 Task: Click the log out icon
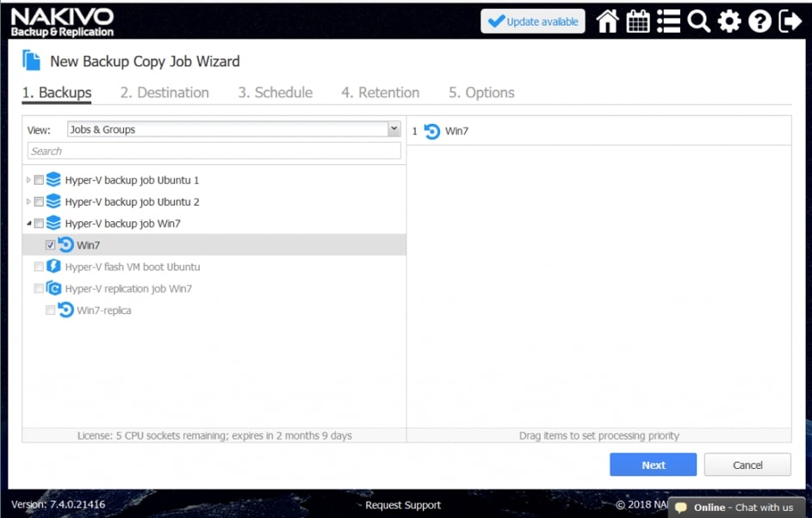pyautogui.click(x=790, y=22)
